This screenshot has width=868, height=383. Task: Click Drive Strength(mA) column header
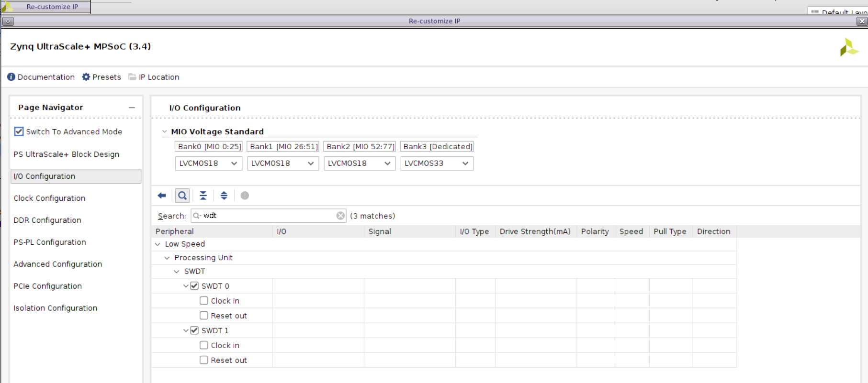pyautogui.click(x=536, y=231)
